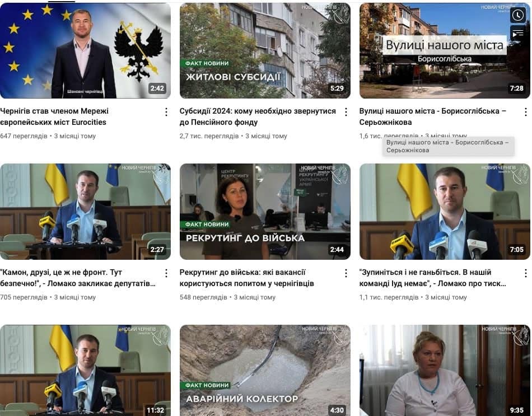Screen dimensions: 532x416
Task: Open the 11:32 press conference video thumbnail
Action: 85,370
